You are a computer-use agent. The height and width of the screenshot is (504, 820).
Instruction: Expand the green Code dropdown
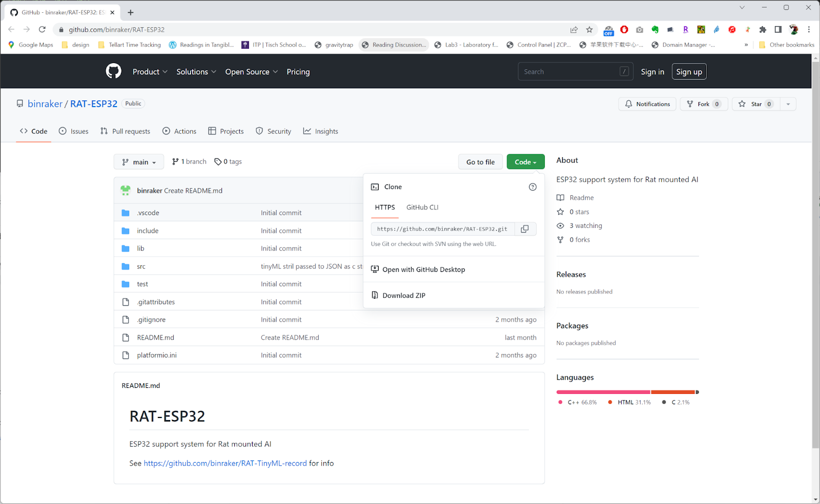pyautogui.click(x=525, y=162)
